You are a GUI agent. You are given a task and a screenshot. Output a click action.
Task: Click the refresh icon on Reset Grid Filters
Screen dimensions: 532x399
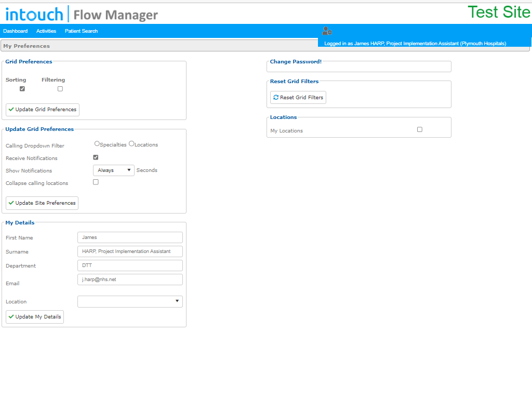pyautogui.click(x=276, y=97)
